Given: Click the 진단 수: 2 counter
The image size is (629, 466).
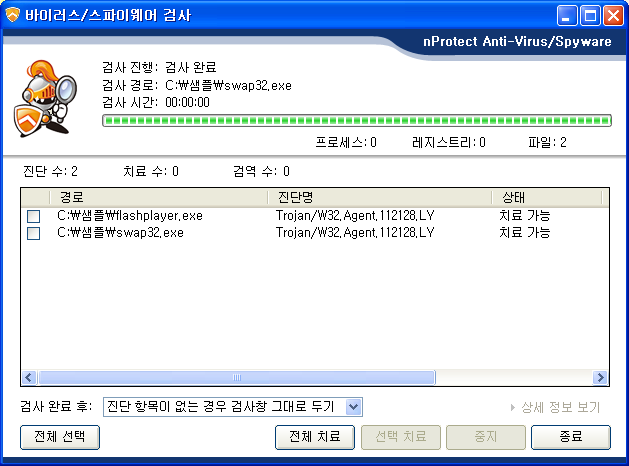Looking at the screenshot, I should [x=50, y=172].
